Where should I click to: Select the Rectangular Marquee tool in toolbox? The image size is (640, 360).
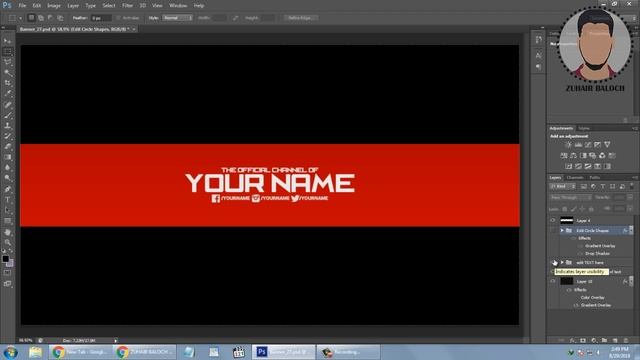tap(7, 51)
